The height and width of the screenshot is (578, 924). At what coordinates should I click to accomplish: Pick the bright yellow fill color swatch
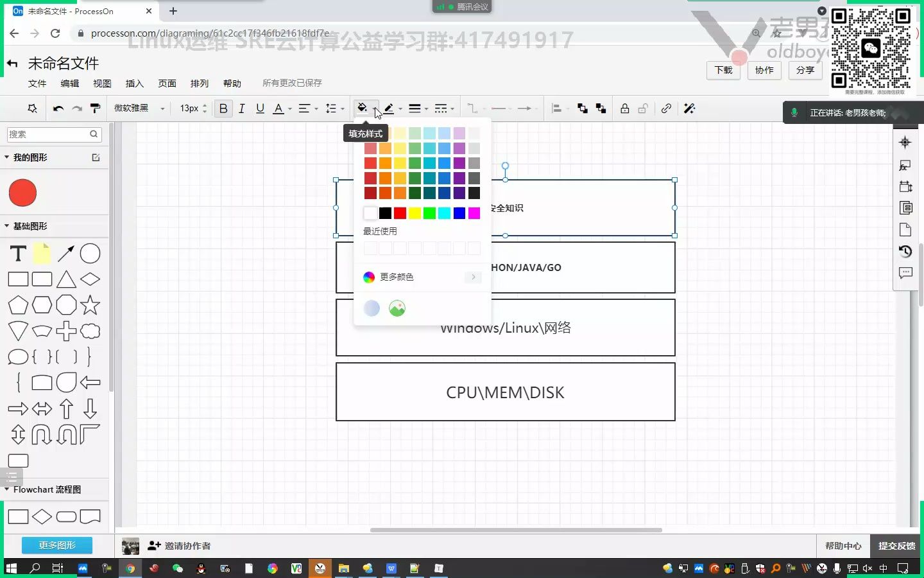pos(415,213)
